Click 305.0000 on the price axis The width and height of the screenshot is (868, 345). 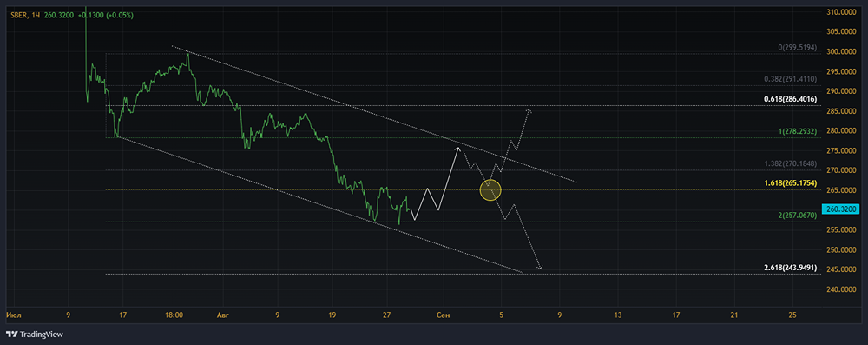point(841,31)
